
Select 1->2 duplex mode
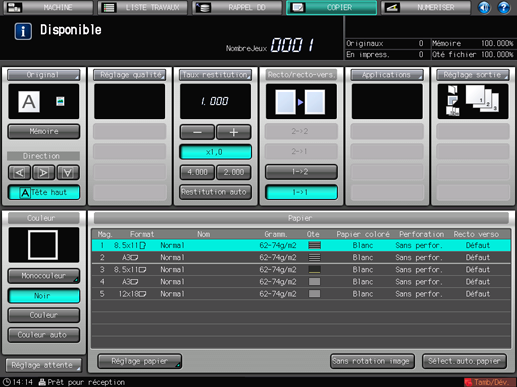click(x=301, y=172)
